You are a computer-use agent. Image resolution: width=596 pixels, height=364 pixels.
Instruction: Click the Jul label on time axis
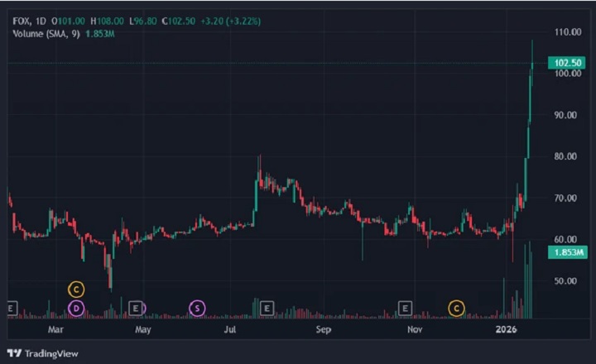pos(230,329)
